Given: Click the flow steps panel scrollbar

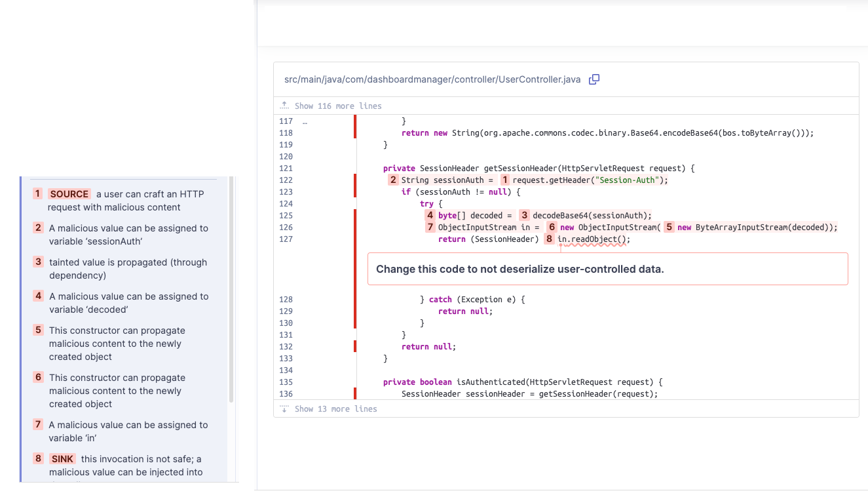Looking at the screenshot, I should tap(231, 288).
